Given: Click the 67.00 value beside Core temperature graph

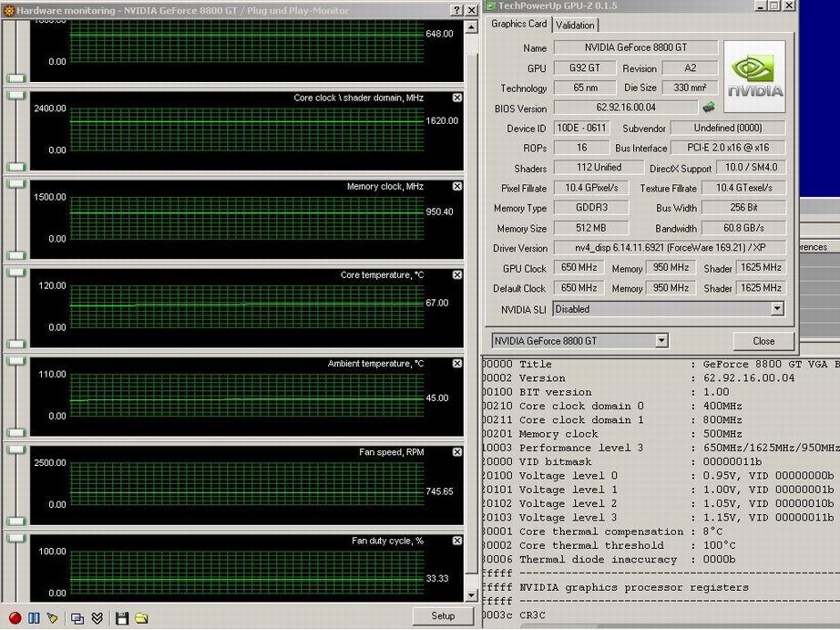Looking at the screenshot, I should (437, 303).
